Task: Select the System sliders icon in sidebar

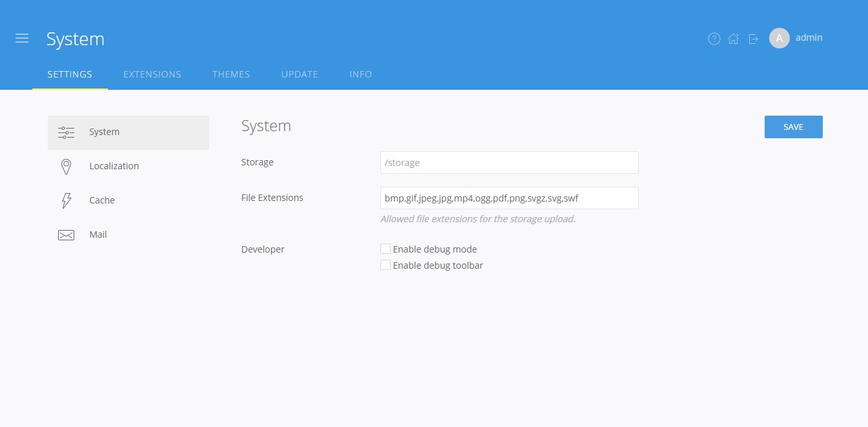Action: coord(66,132)
